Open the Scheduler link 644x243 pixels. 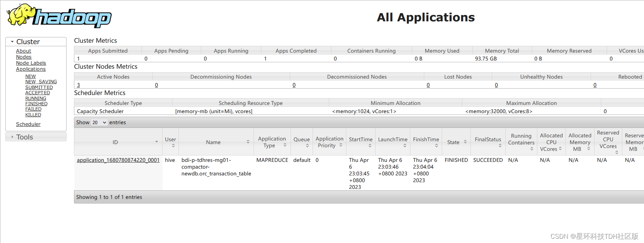pyautogui.click(x=28, y=124)
